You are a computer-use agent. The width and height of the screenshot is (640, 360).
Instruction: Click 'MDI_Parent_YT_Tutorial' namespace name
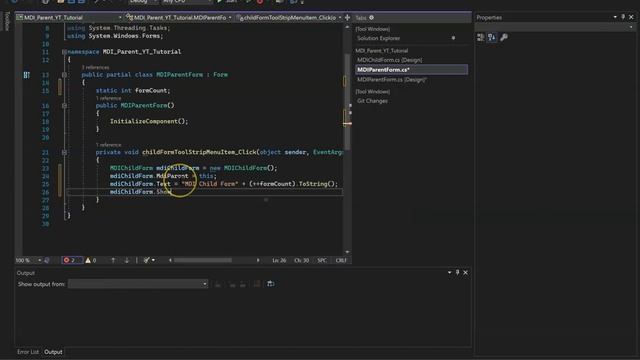[142, 52]
